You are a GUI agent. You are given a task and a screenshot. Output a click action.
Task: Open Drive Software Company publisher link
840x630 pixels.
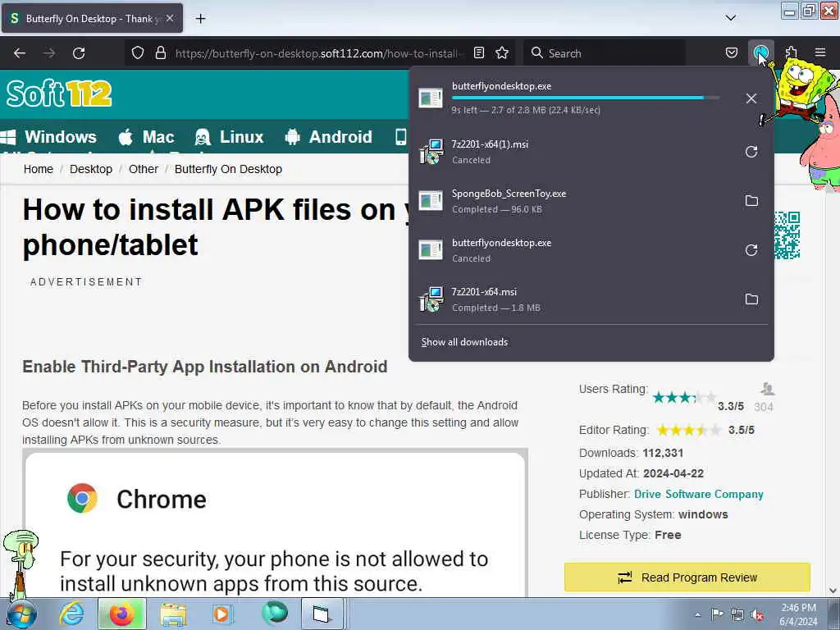(x=699, y=494)
